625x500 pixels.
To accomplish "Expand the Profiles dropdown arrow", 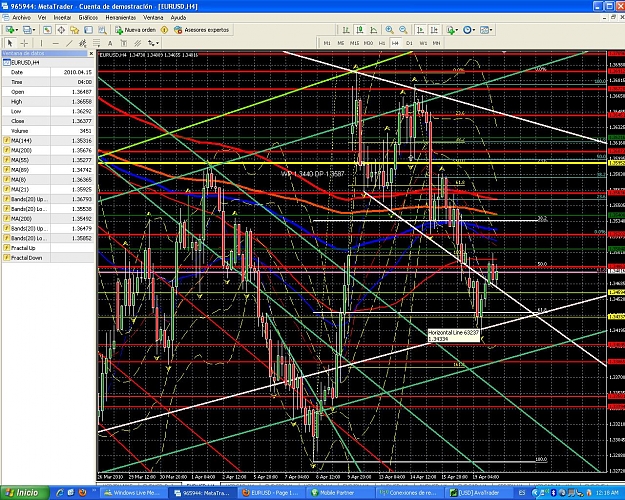I will point(34,30).
